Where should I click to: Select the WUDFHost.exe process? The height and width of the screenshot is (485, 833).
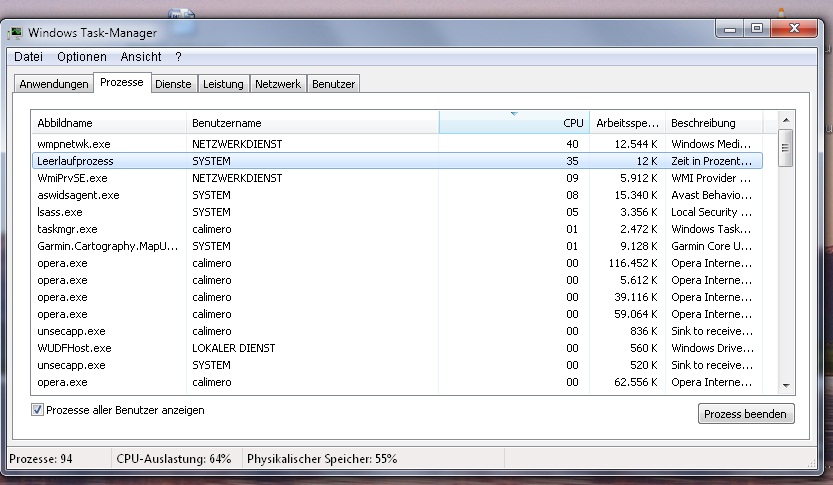click(x=397, y=348)
